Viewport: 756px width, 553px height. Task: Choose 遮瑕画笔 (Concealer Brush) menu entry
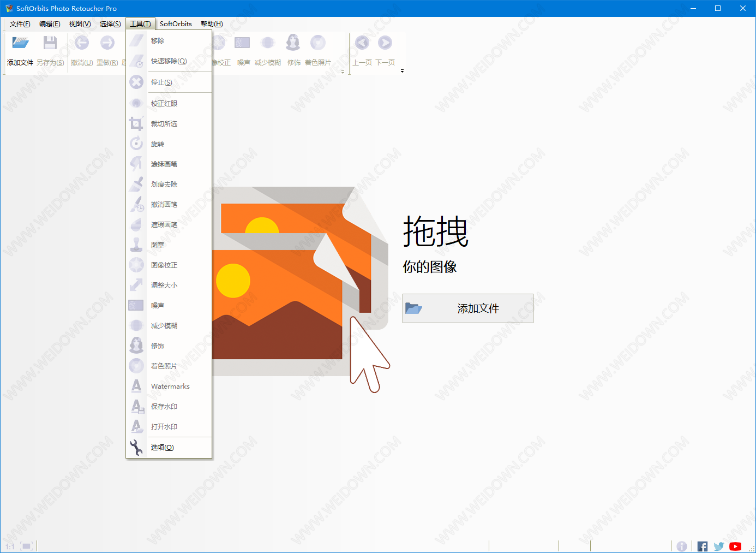(x=169, y=225)
